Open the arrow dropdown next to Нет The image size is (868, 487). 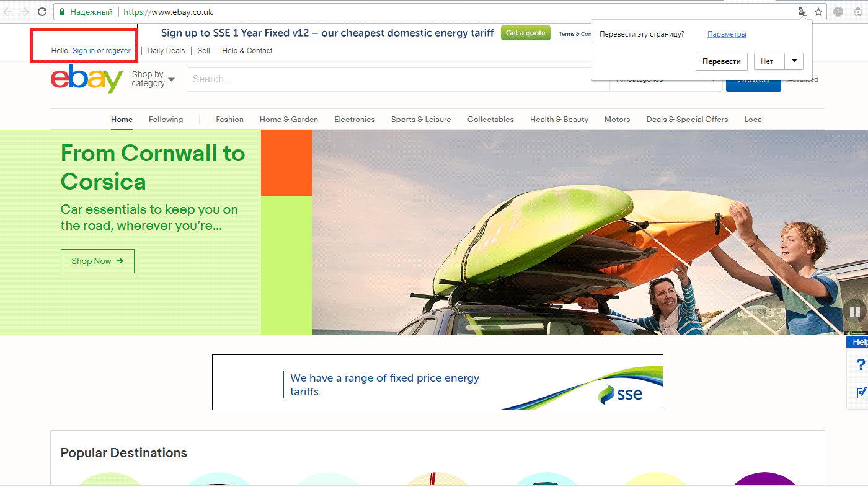click(794, 61)
